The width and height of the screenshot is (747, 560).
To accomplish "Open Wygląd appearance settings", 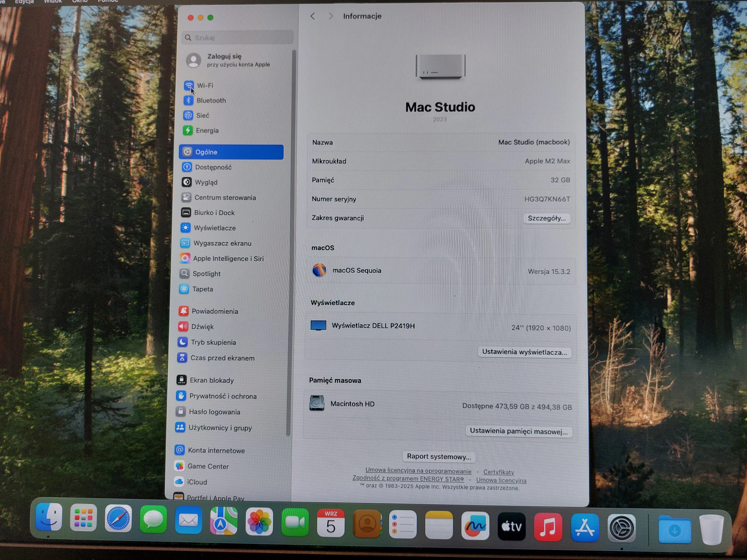I will pos(200,182).
